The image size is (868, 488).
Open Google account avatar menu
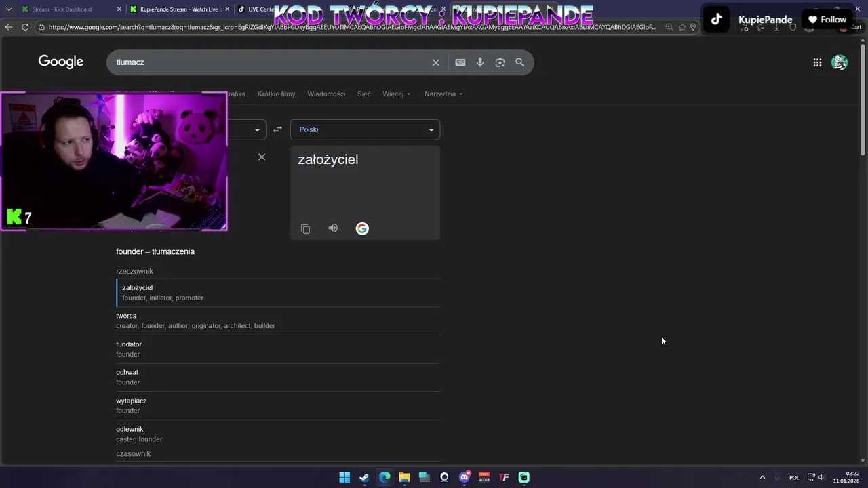point(840,62)
